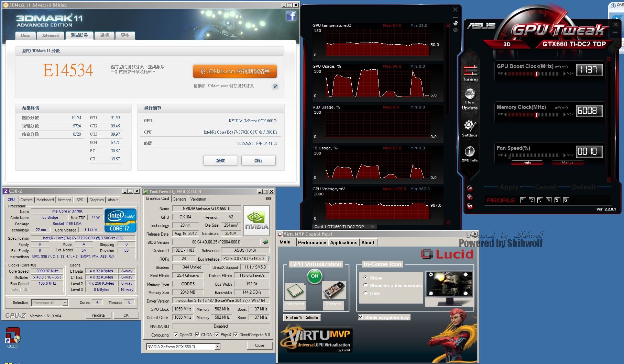
Task: Open Card 1:GTX660 TI-DC2 TOP dropdown
Action: tap(344, 227)
